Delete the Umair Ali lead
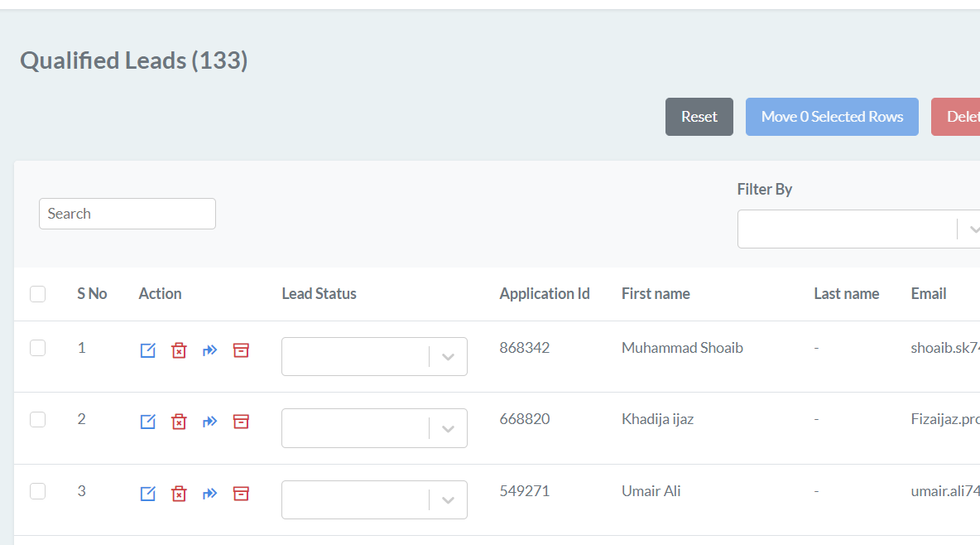 click(x=179, y=494)
